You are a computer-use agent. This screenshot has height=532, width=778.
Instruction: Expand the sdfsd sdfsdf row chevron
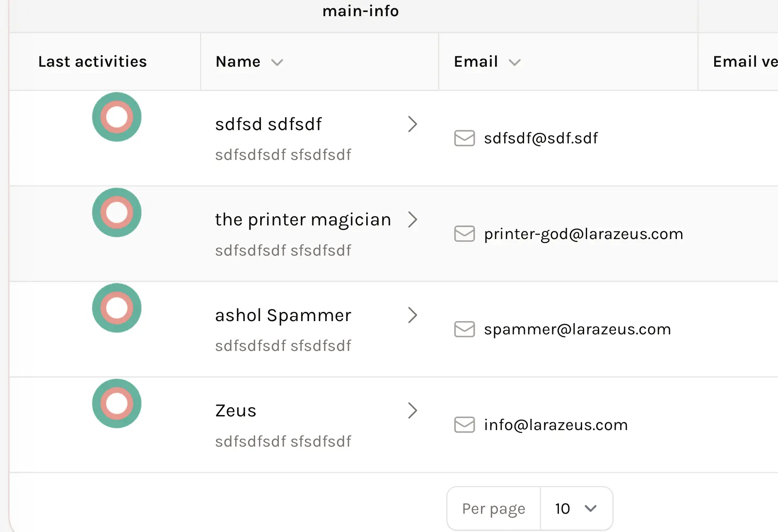pyautogui.click(x=412, y=124)
